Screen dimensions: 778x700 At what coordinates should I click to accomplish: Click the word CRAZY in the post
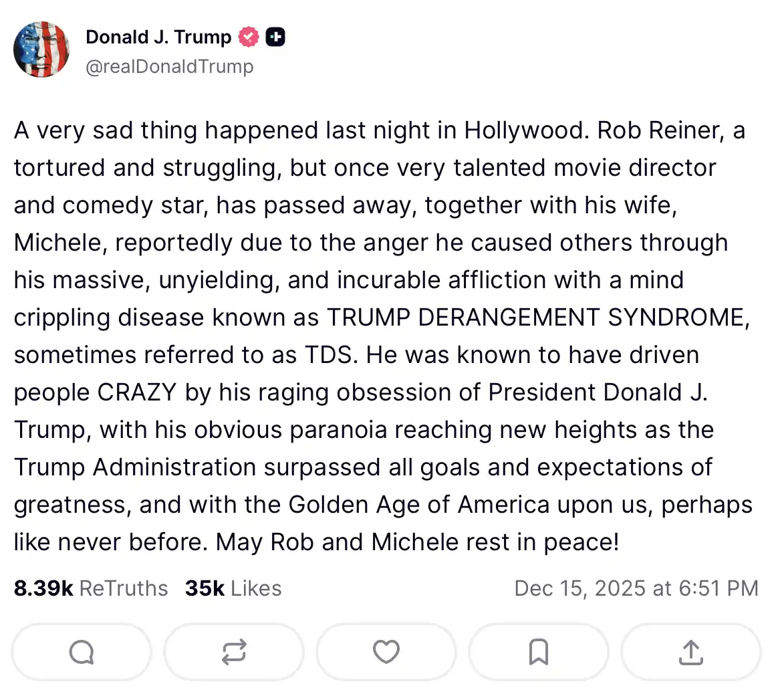(x=137, y=392)
